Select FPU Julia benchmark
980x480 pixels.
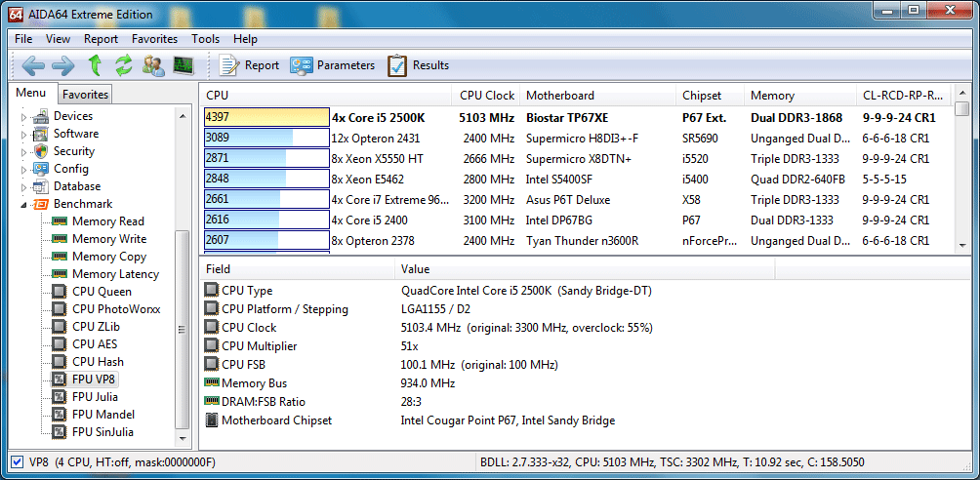pyautogui.click(x=95, y=396)
